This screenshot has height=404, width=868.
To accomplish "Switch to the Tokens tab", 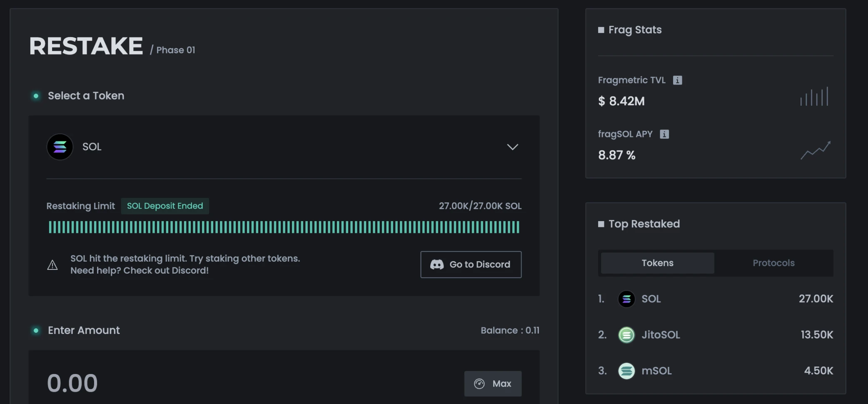I will (657, 263).
